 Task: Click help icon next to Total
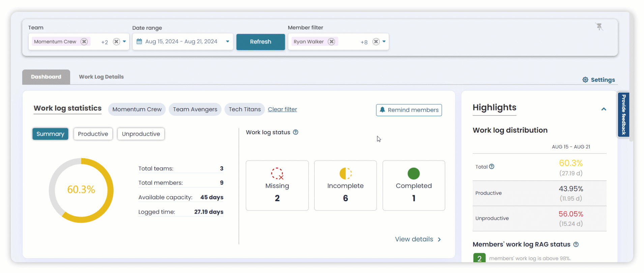click(492, 167)
